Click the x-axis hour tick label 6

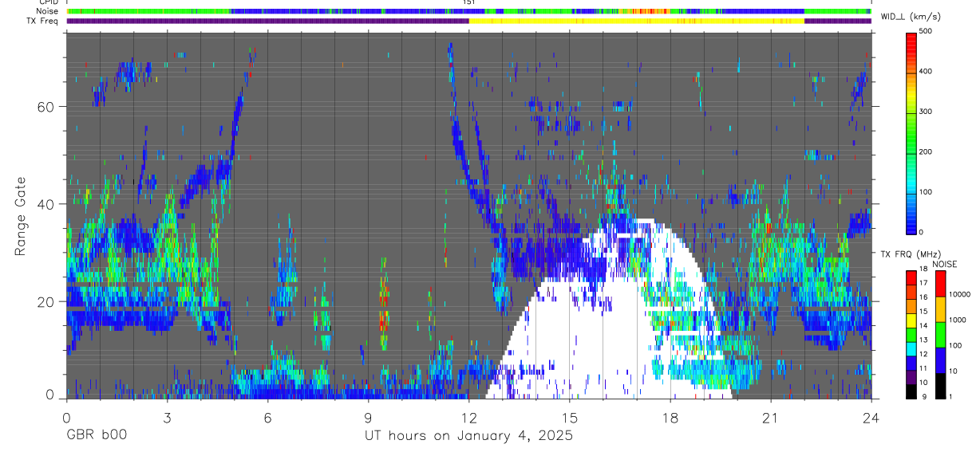click(267, 418)
